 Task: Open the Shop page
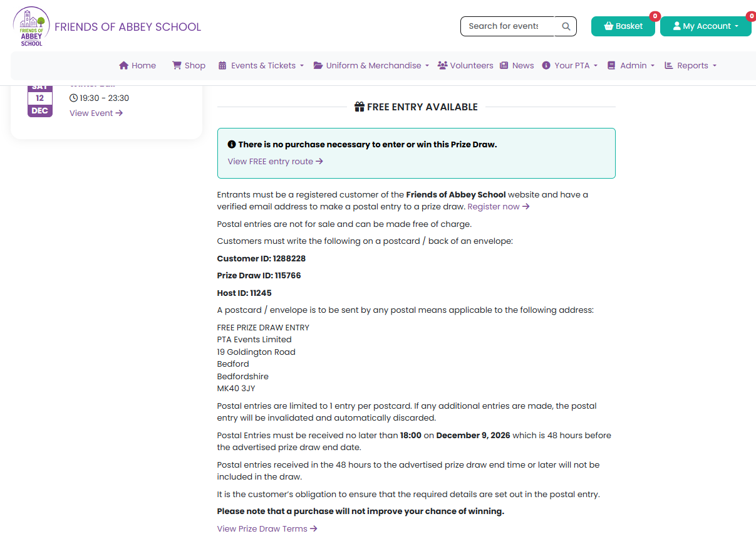pos(189,65)
